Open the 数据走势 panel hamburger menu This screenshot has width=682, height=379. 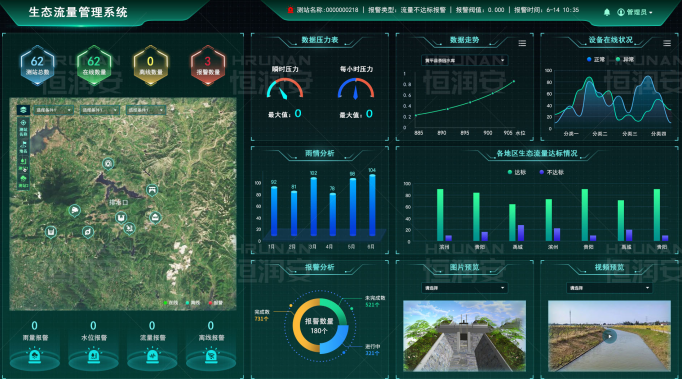click(522, 43)
